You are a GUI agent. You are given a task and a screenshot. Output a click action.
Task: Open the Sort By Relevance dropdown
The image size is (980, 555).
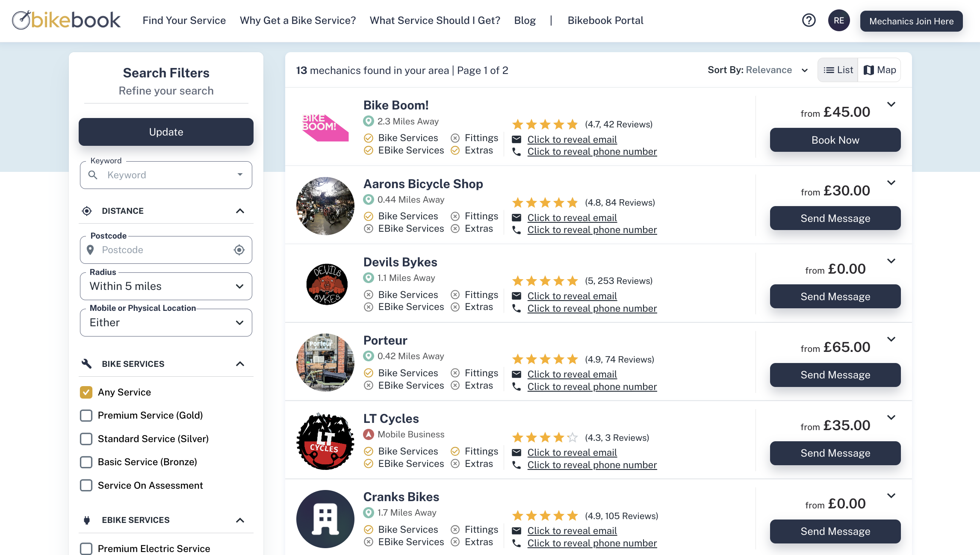pos(758,70)
